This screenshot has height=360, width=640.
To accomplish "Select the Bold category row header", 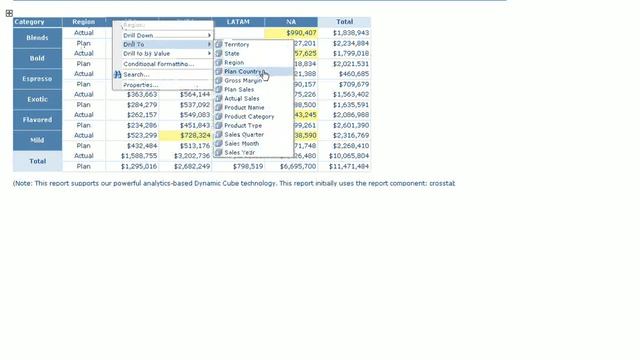I will tap(38, 58).
